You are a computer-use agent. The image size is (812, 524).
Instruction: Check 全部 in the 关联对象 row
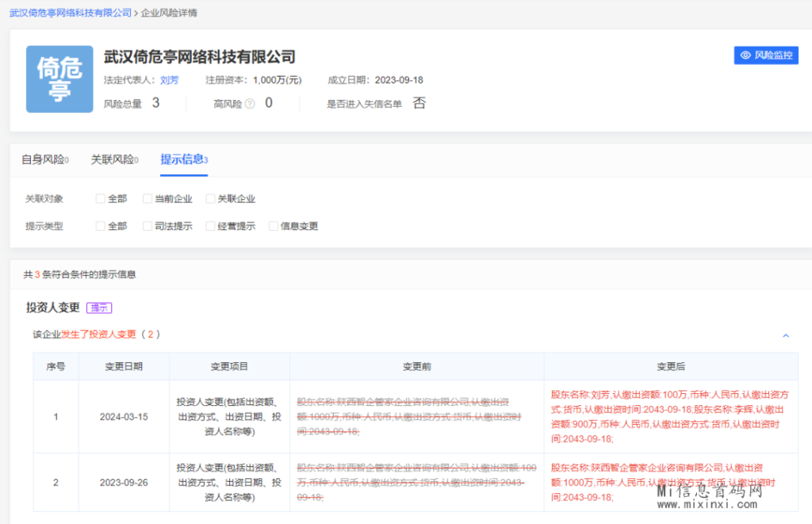point(101,199)
